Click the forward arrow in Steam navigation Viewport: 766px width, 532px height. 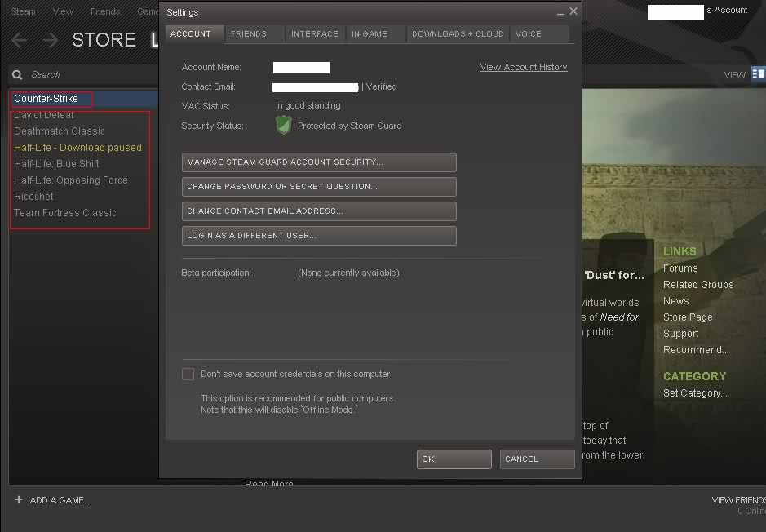point(50,39)
